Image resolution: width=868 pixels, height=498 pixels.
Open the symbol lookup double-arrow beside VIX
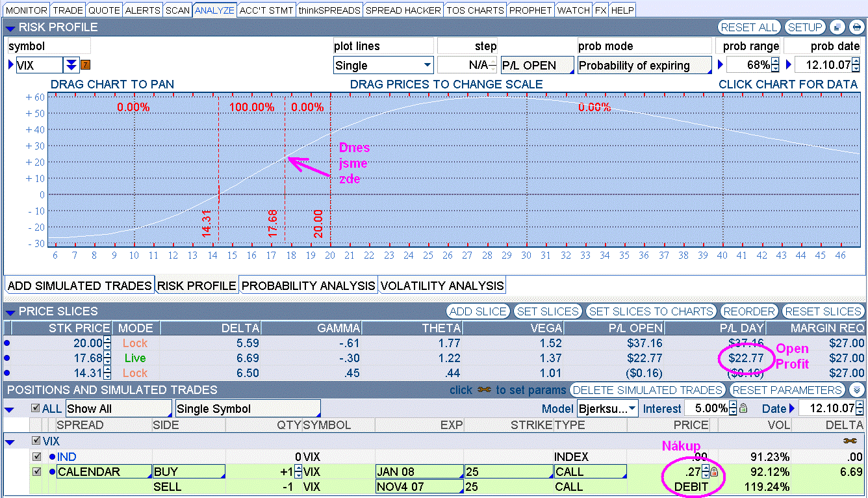point(71,65)
